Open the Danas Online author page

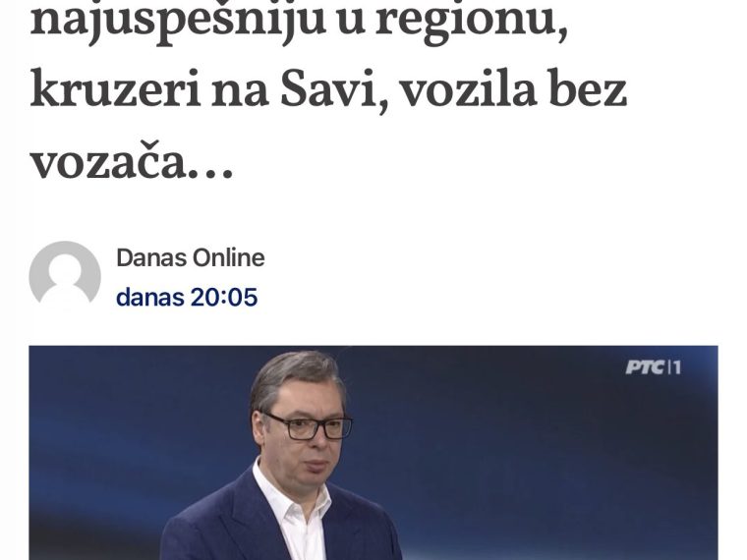coord(191,258)
